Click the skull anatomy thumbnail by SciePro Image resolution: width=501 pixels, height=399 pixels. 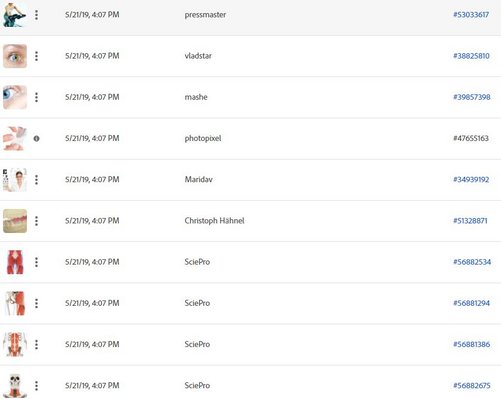coord(15,386)
